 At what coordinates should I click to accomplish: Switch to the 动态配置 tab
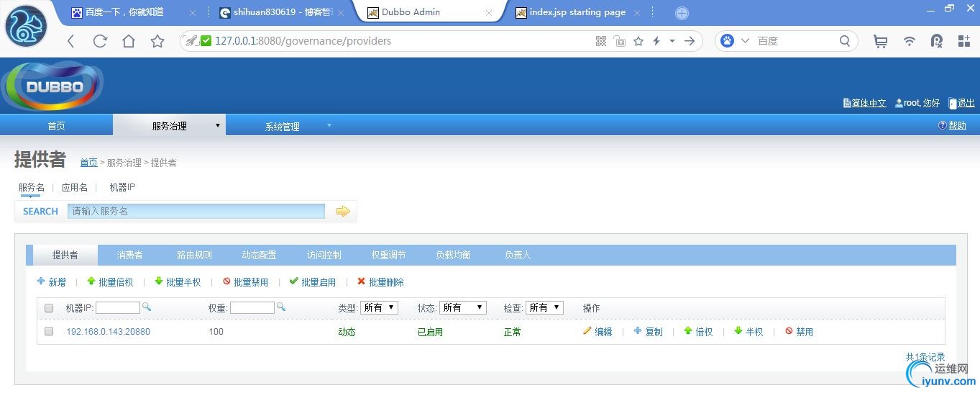(x=259, y=255)
